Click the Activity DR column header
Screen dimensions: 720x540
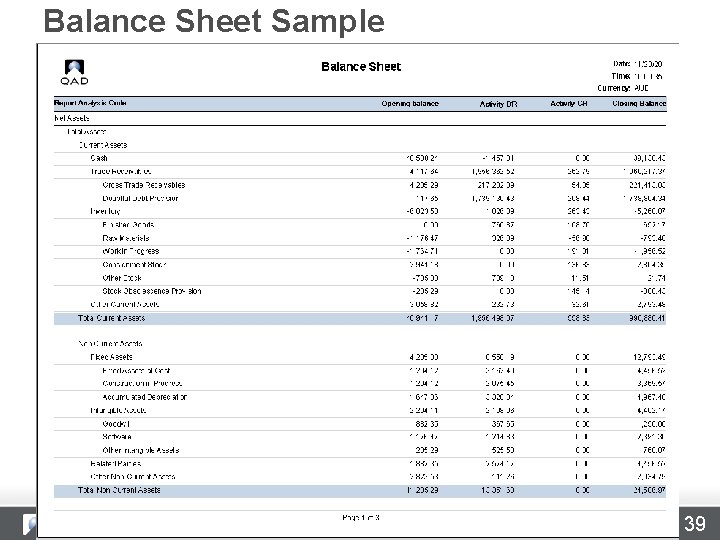coord(498,104)
